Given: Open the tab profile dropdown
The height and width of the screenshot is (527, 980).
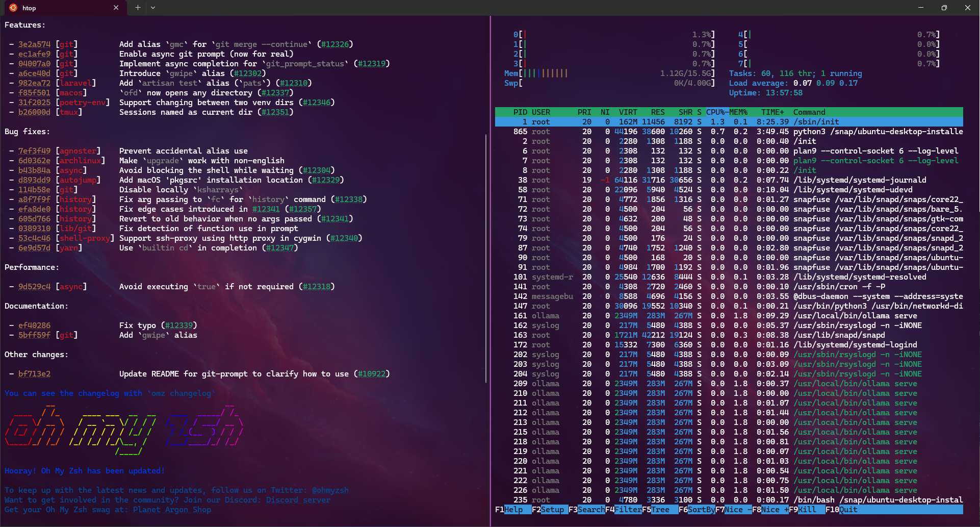Looking at the screenshot, I should point(152,8).
